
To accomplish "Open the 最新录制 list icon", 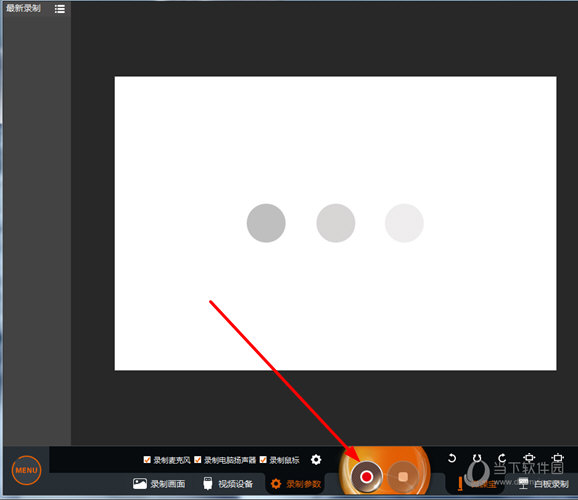I will pos(60,9).
